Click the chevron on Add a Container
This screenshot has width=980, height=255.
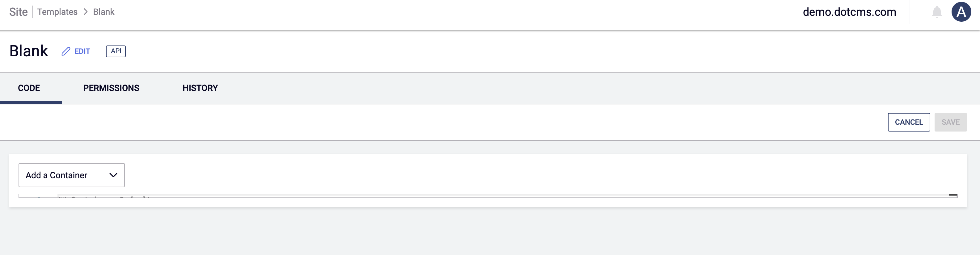tap(112, 175)
